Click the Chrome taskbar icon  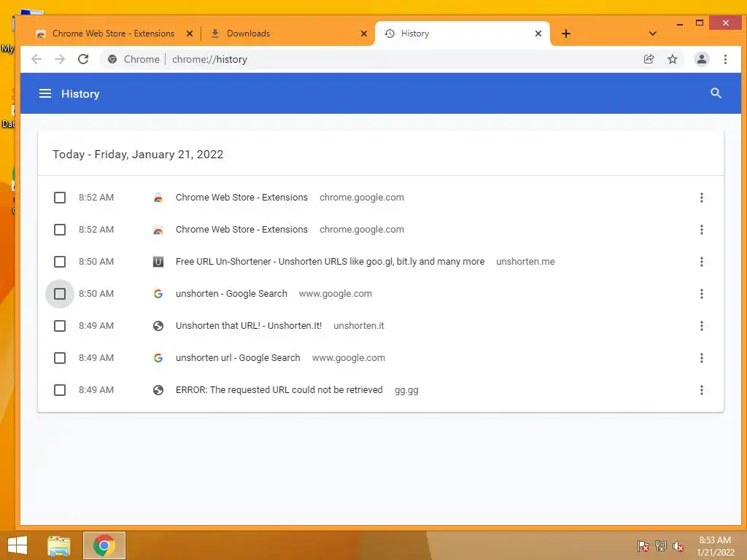point(104,545)
